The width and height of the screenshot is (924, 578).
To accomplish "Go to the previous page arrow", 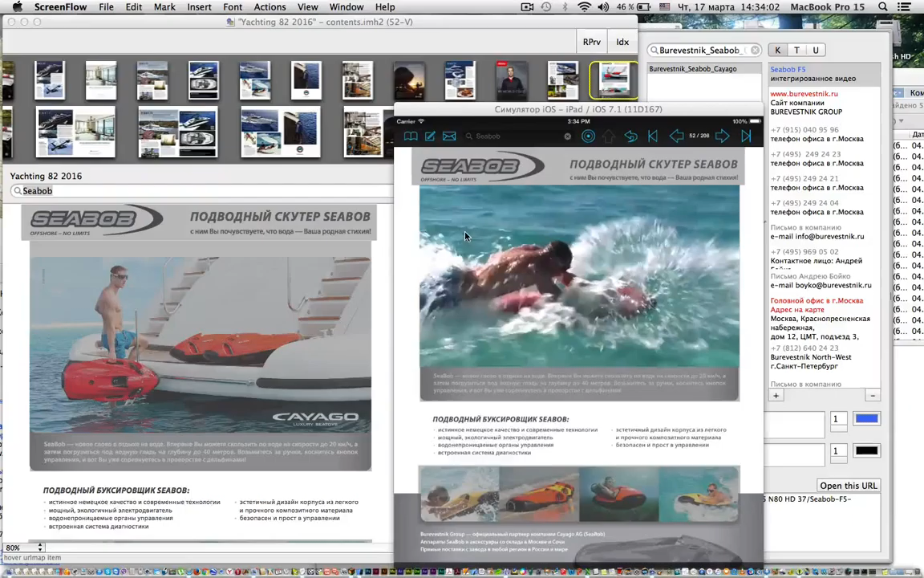I will [676, 136].
